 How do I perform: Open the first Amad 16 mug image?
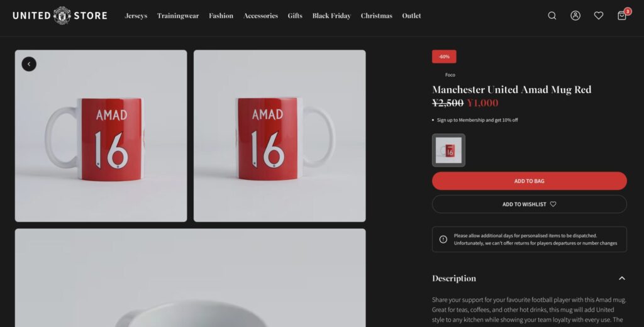pyautogui.click(x=101, y=136)
